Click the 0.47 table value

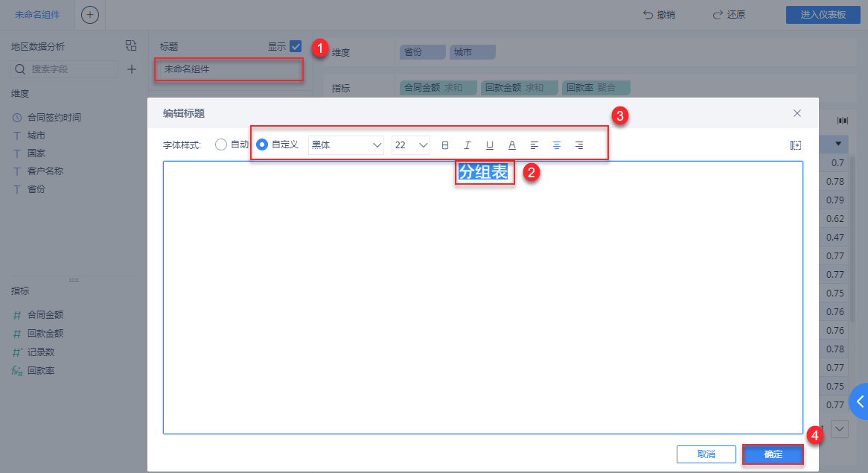click(835, 237)
